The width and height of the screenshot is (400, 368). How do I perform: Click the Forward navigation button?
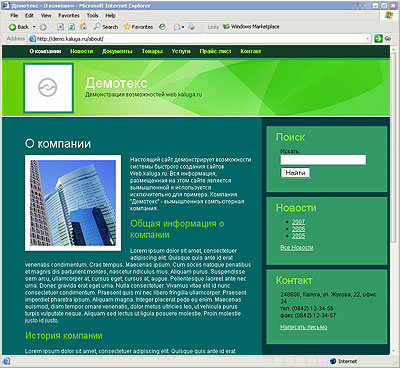43,27
